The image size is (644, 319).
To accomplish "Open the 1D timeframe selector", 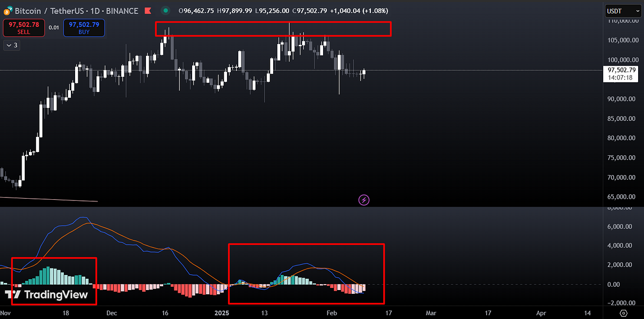I will tap(95, 10).
